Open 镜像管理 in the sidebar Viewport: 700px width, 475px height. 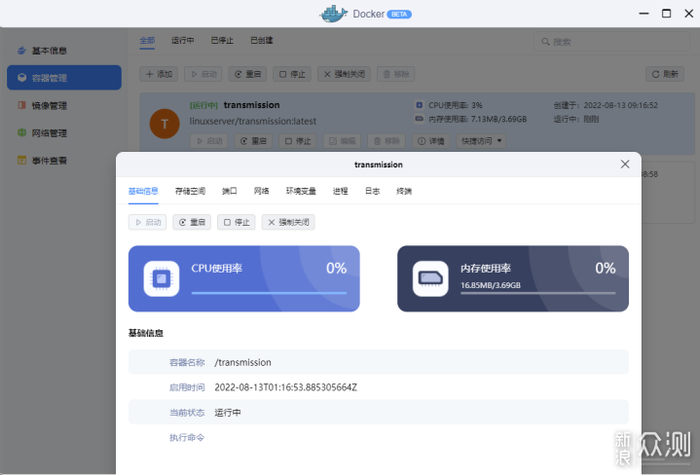tap(64, 105)
